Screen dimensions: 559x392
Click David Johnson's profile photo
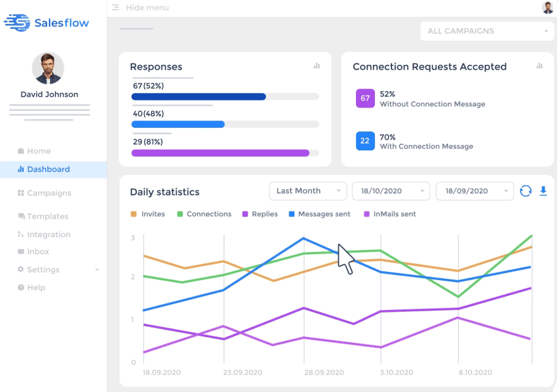48,68
